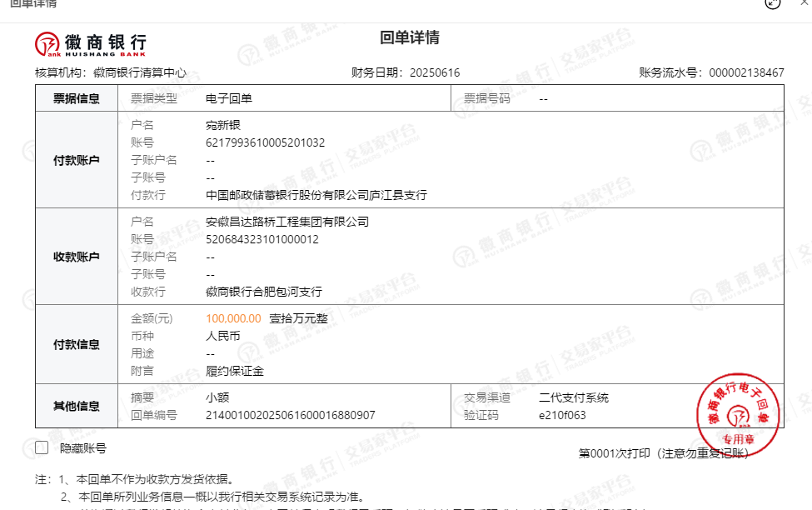Enable the 隐藏账号 checkbox
The image size is (812, 510).
coord(42,447)
